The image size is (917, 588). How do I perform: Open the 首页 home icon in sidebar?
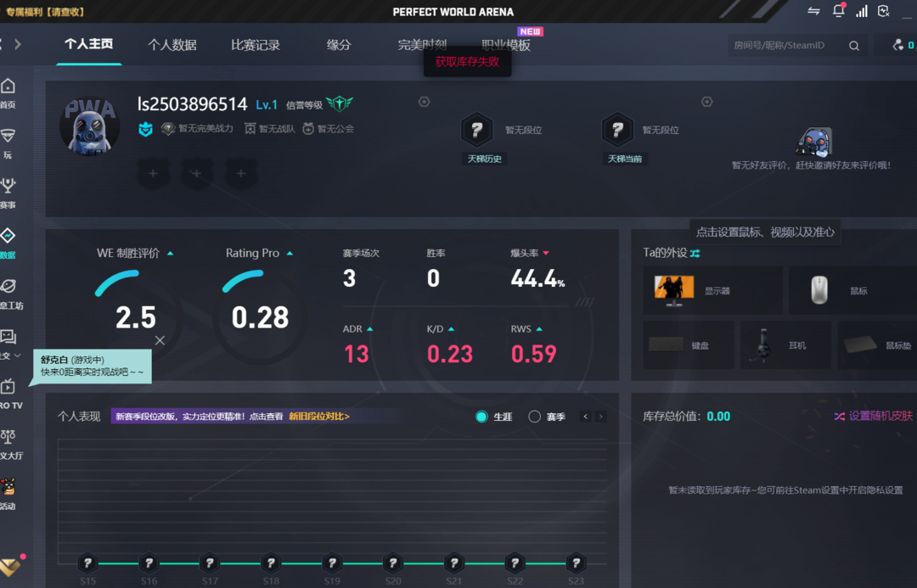pyautogui.click(x=8, y=87)
